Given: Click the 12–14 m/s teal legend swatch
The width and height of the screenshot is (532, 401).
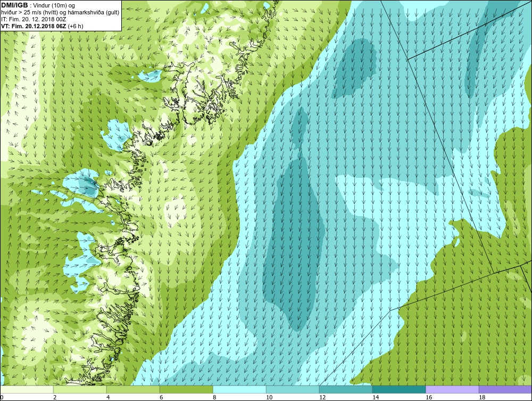Looking at the screenshot, I should point(346,389).
